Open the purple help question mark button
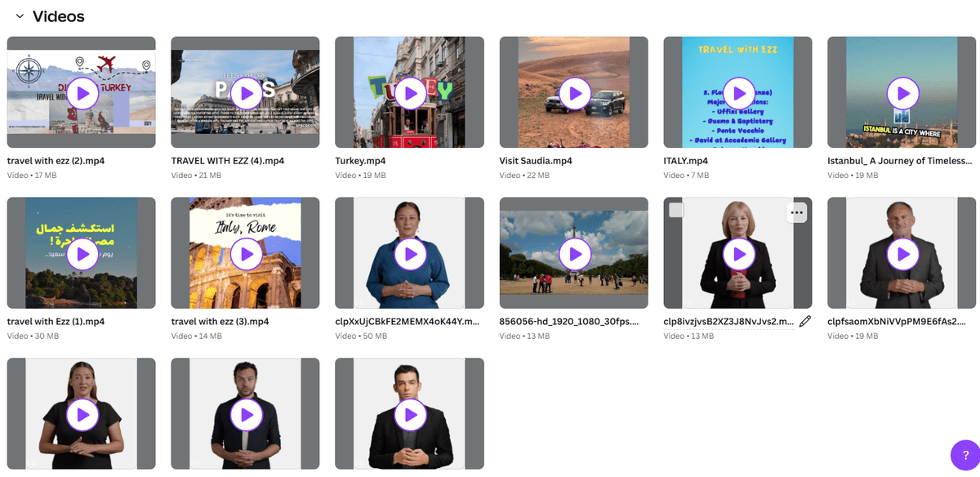 (965, 455)
